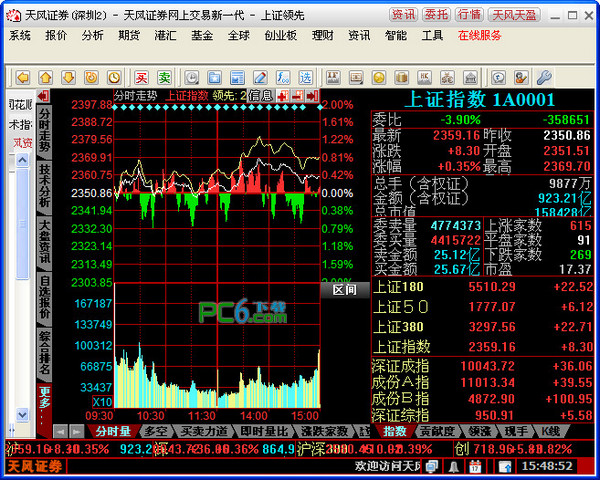Click the 委托 button in the title bar
The image size is (600, 480).
[x=436, y=15]
